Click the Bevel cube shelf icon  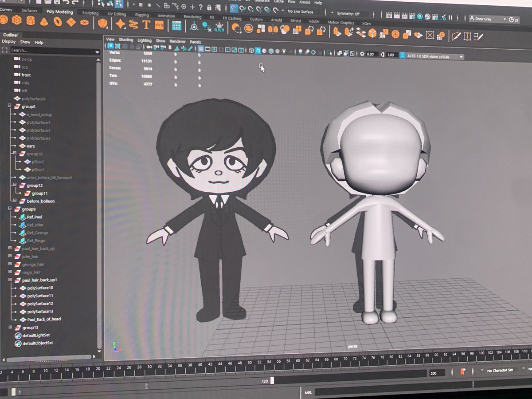coord(372,33)
